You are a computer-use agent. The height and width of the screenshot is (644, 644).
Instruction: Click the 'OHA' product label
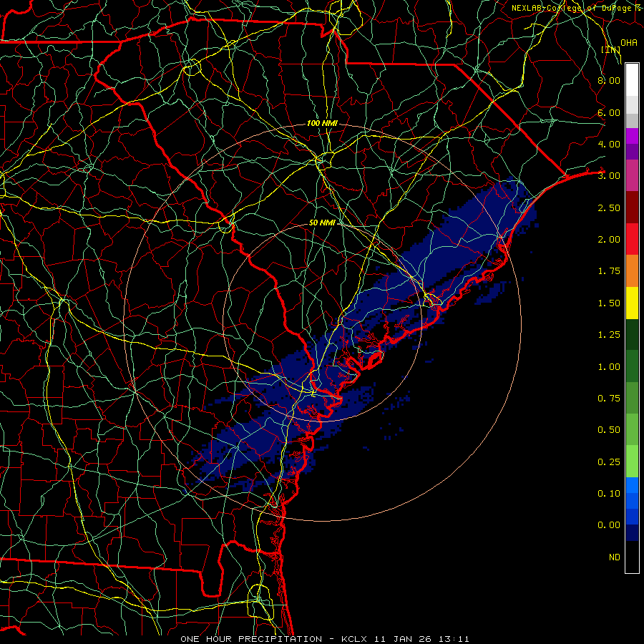coord(629,43)
